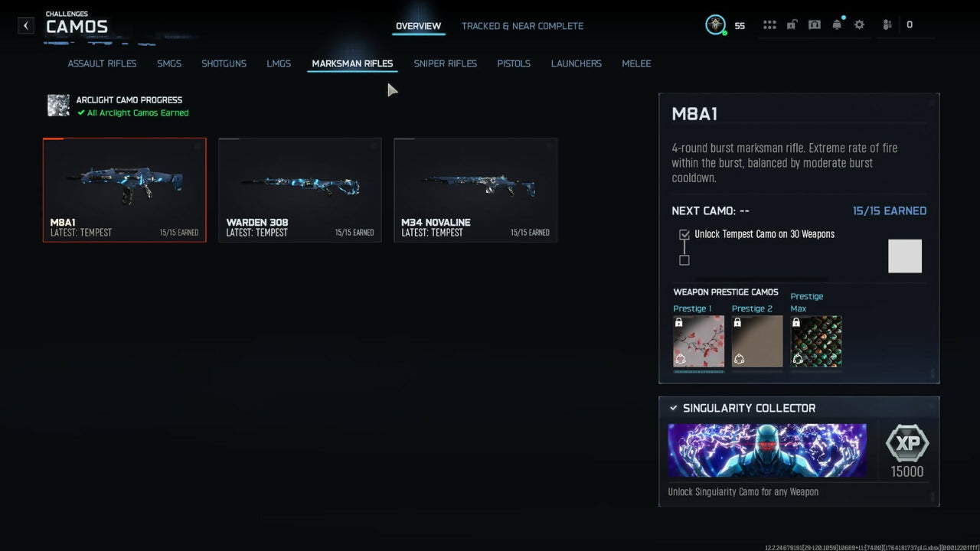Click the back arrow beside Camos title
980x551 pixels.
tap(26, 25)
